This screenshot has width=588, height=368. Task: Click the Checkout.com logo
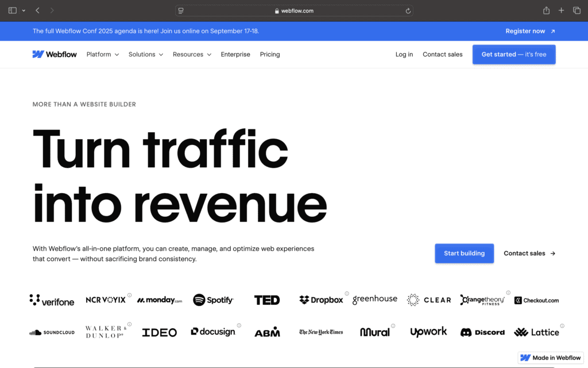click(537, 300)
